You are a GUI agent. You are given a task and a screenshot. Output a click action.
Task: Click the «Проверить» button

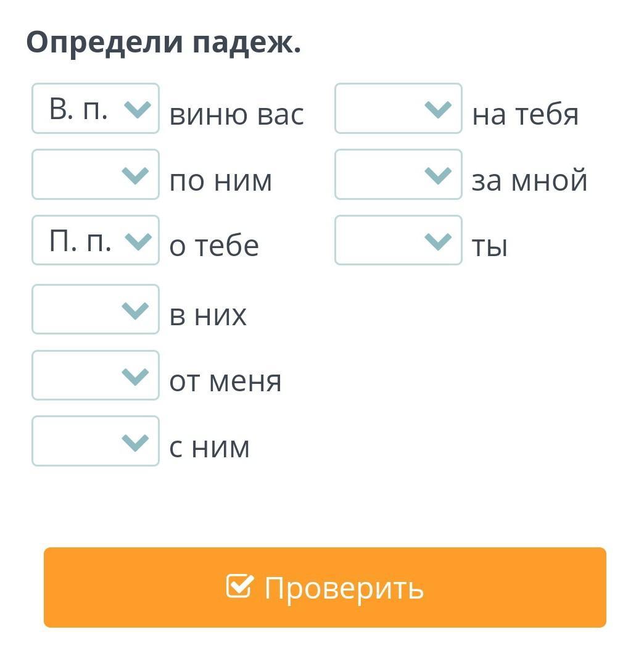click(x=325, y=587)
